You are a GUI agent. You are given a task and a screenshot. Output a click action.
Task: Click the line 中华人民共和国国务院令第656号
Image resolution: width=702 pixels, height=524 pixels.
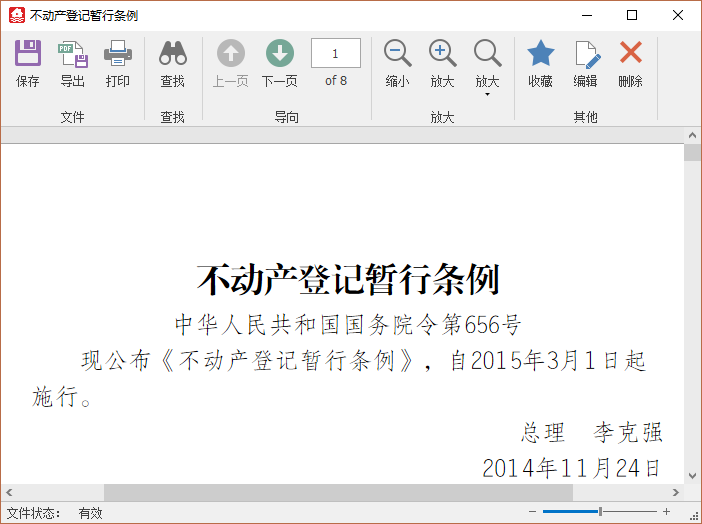tap(348, 325)
